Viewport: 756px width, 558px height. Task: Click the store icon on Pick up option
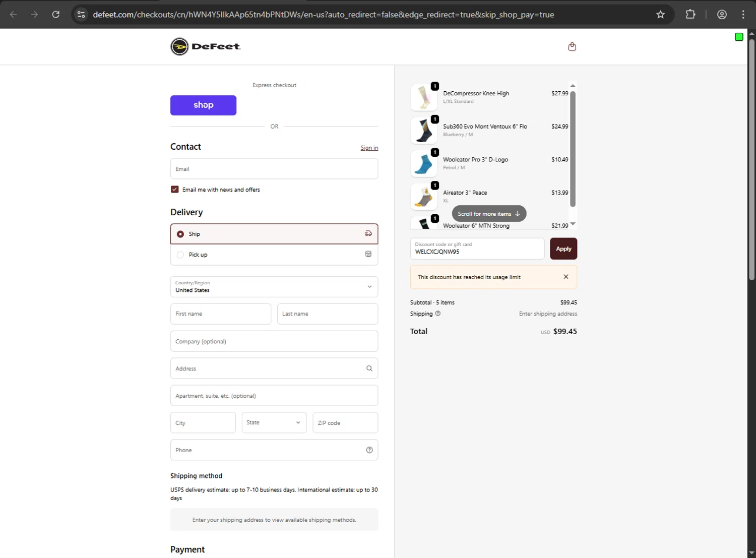368,254
